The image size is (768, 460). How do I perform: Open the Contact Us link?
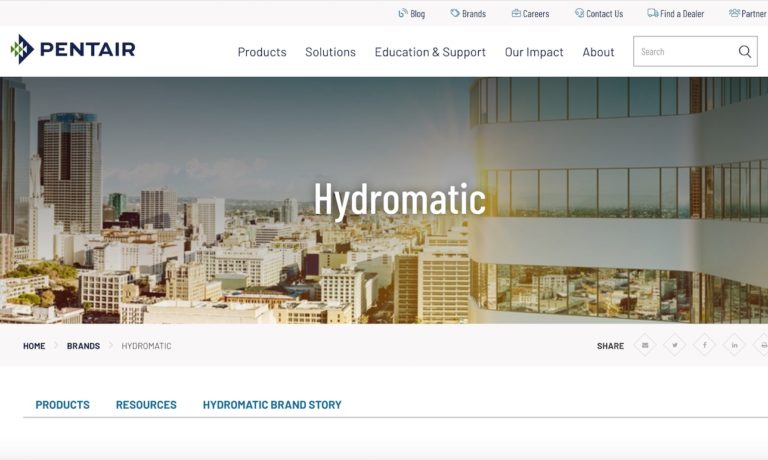pos(599,14)
